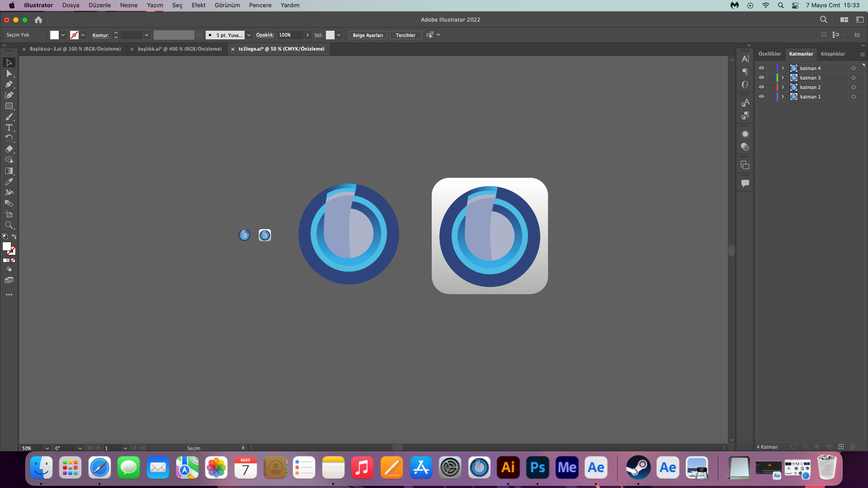Open the Dosya menu
This screenshot has height=488, width=868.
(71, 5)
